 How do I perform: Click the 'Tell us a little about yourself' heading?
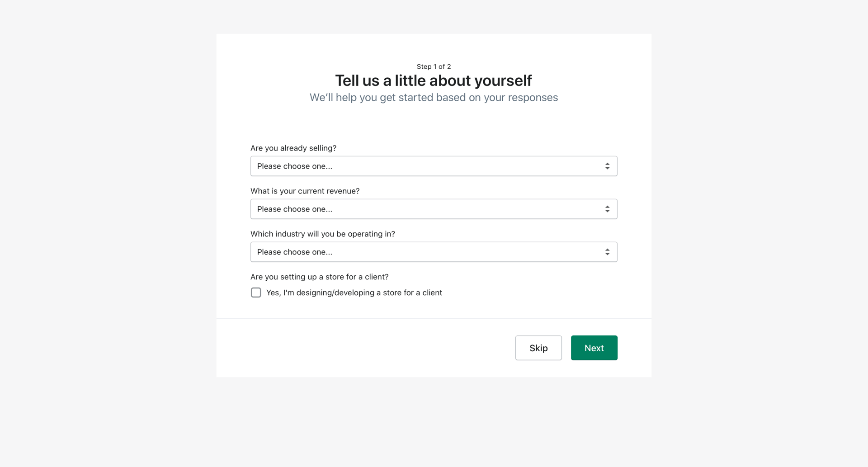pos(433,80)
